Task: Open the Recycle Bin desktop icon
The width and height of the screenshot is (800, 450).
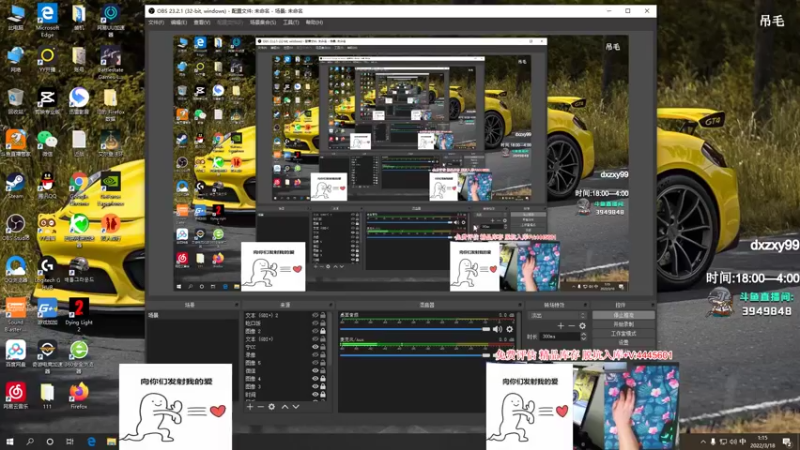Action: 15,102
